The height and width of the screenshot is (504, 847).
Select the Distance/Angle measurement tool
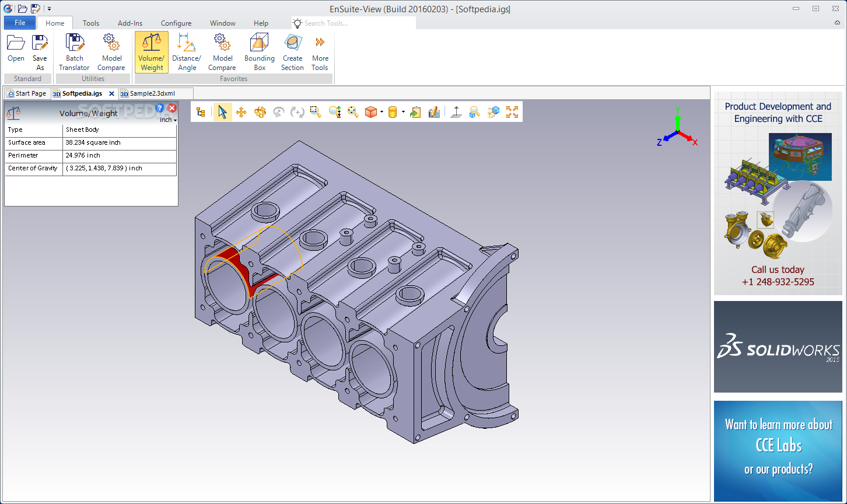tap(187, 51)
